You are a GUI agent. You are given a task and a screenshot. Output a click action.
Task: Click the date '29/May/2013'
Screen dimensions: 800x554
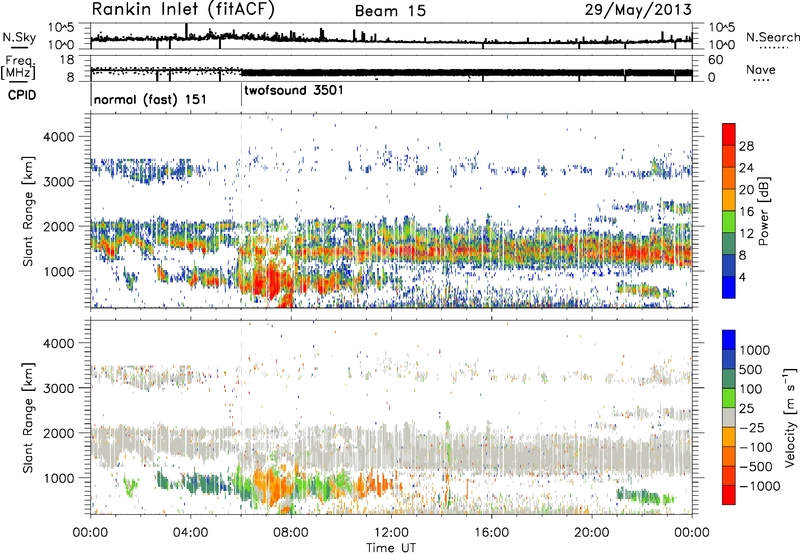pos(638,10)
